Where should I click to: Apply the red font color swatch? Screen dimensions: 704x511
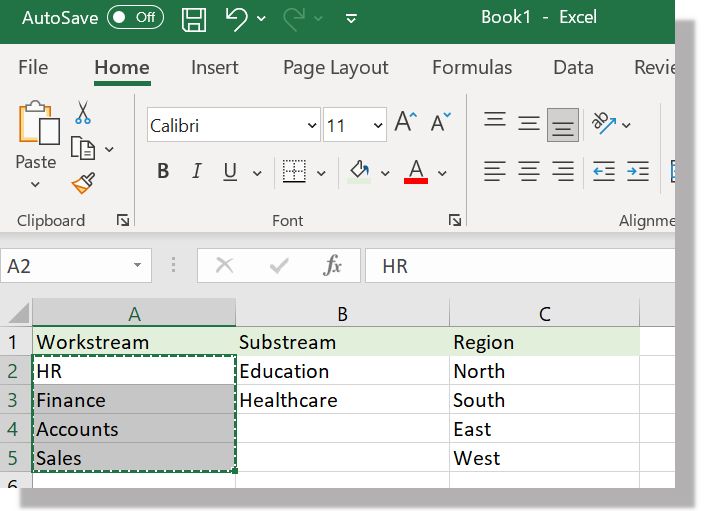[x=416, y=172]
